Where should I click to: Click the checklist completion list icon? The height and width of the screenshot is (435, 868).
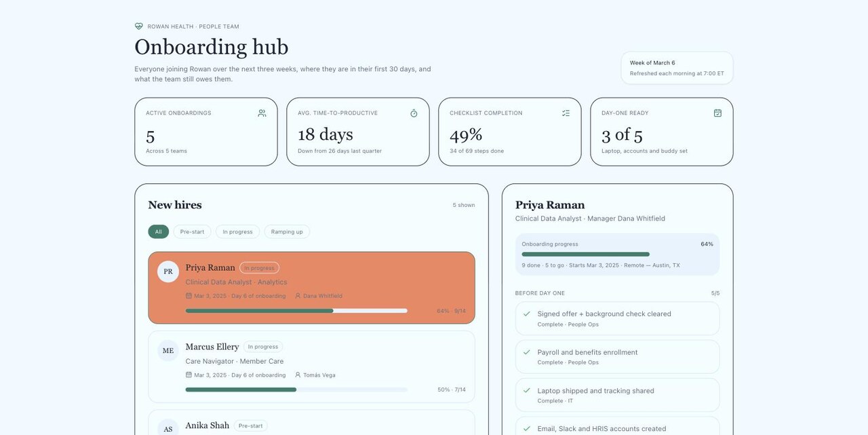[x=566, y=113]
